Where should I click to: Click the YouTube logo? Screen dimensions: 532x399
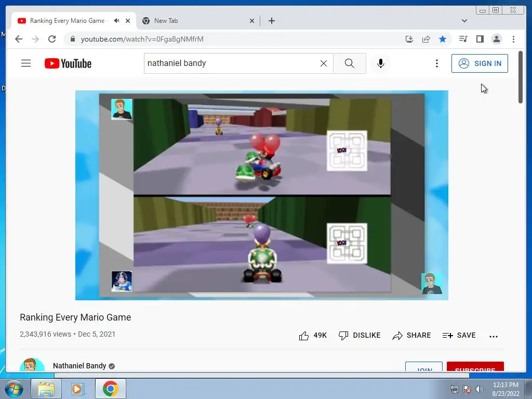[68, 63]
